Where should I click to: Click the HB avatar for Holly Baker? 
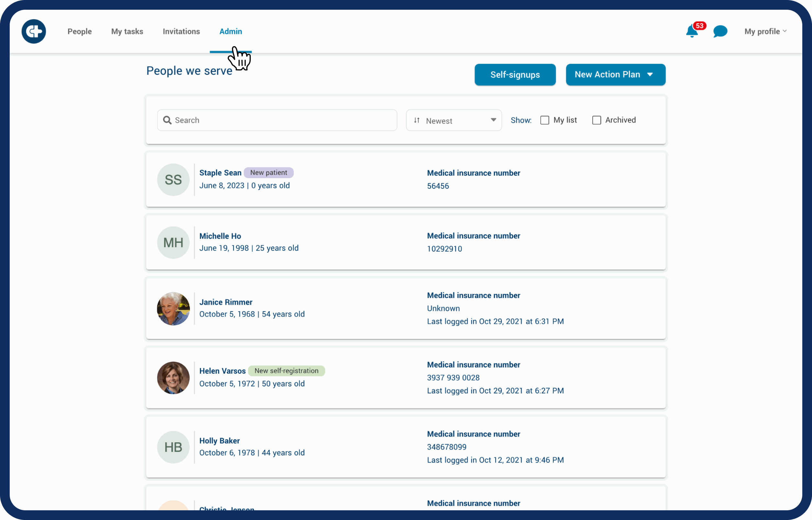[173, 447]
